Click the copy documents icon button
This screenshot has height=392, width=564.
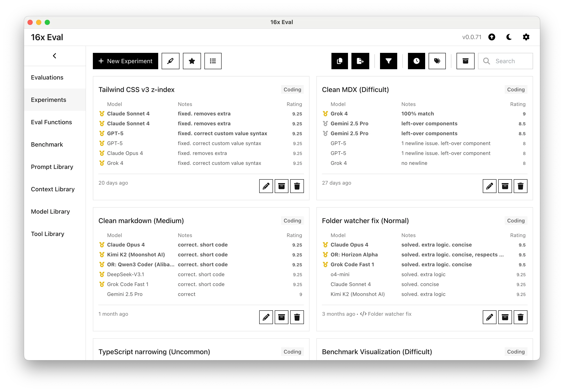[x=339, y=61]
